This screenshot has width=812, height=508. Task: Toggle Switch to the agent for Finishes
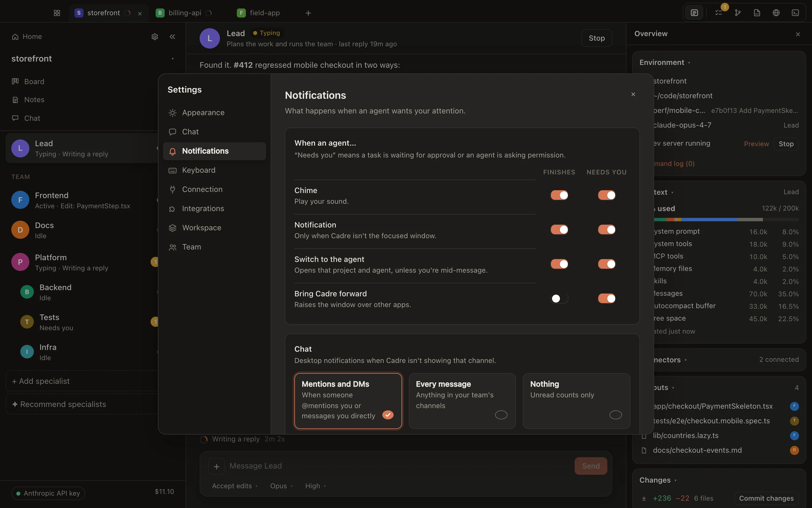[559, 264]
